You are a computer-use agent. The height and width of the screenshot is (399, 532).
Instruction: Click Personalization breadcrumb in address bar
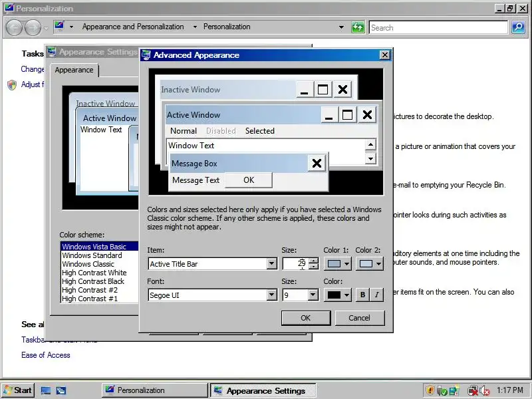pos(227,27)
